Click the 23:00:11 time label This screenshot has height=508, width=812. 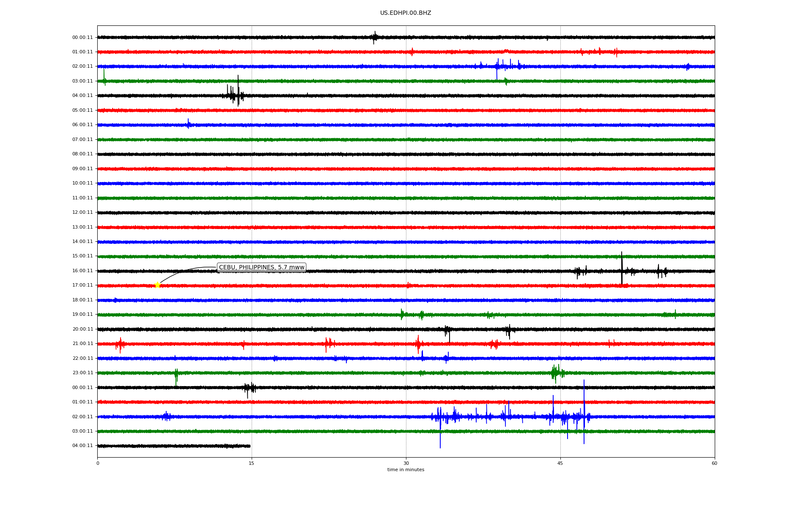coord(82,373)
